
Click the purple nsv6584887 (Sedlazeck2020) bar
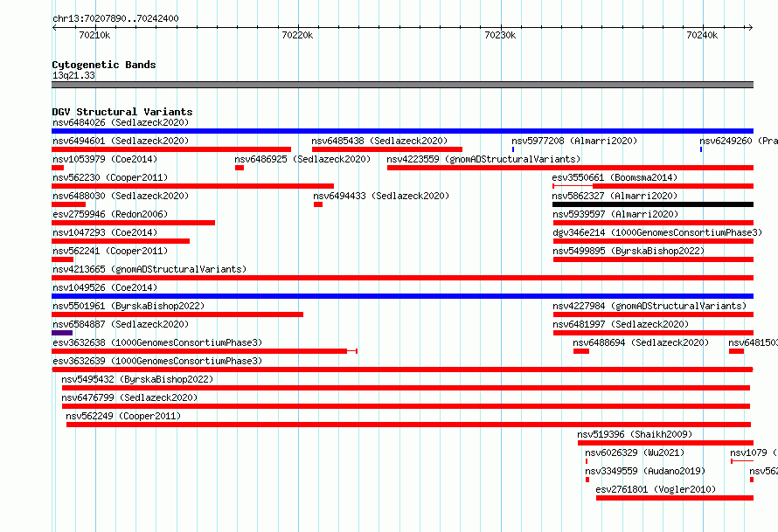click(62, 333)
